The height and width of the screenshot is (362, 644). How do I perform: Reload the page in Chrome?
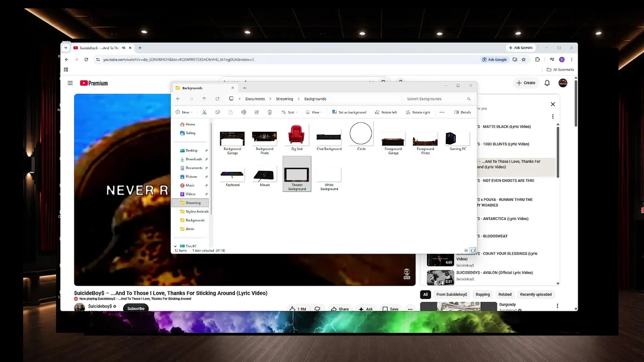pos(86,59)
